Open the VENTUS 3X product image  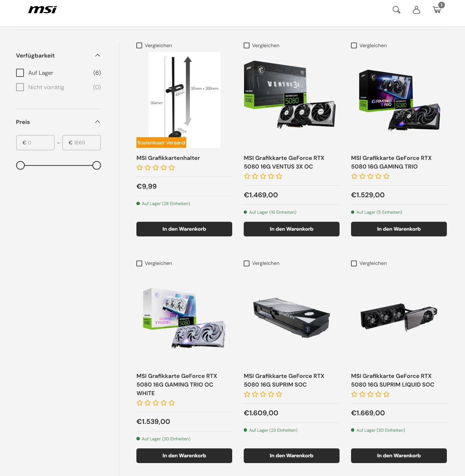click(290, 95)
